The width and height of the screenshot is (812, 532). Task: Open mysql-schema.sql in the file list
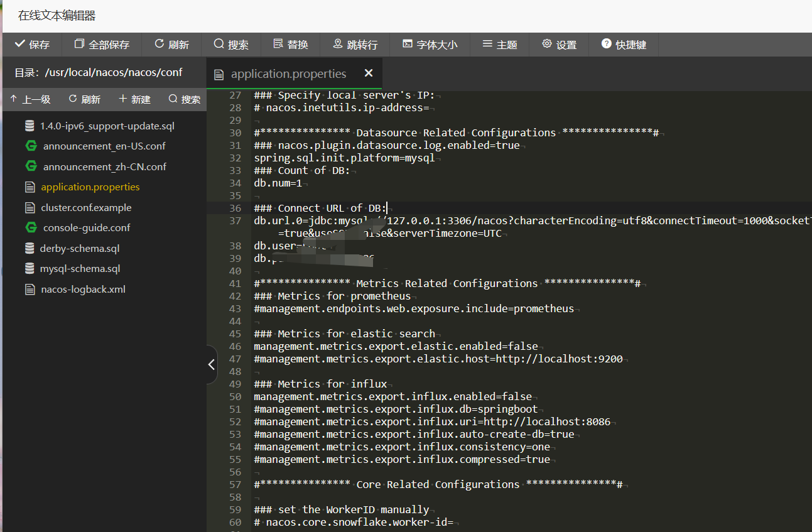coord(80,269)
